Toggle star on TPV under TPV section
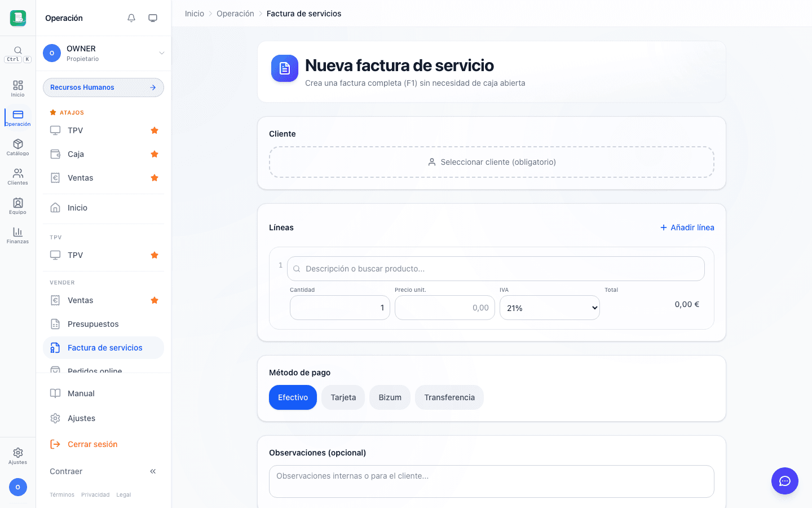The width and height of the screenshot is (812, 508). pos(155,255)
